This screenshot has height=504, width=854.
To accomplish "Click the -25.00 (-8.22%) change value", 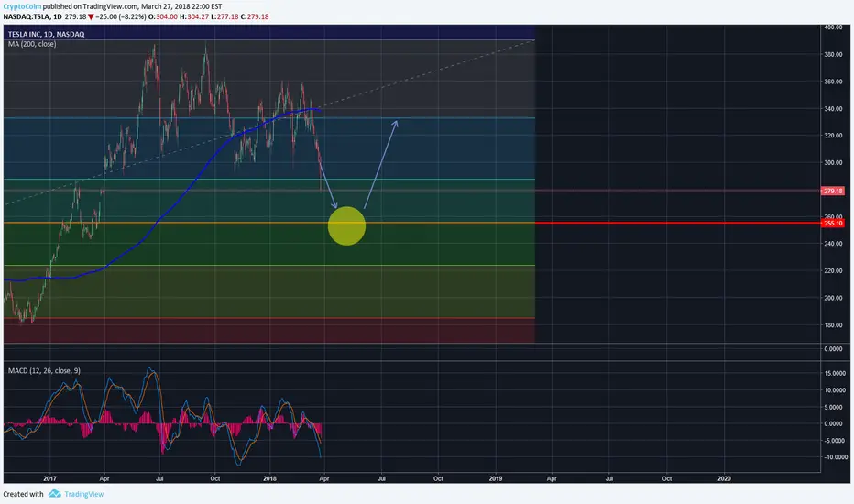I will coord(121,16).
